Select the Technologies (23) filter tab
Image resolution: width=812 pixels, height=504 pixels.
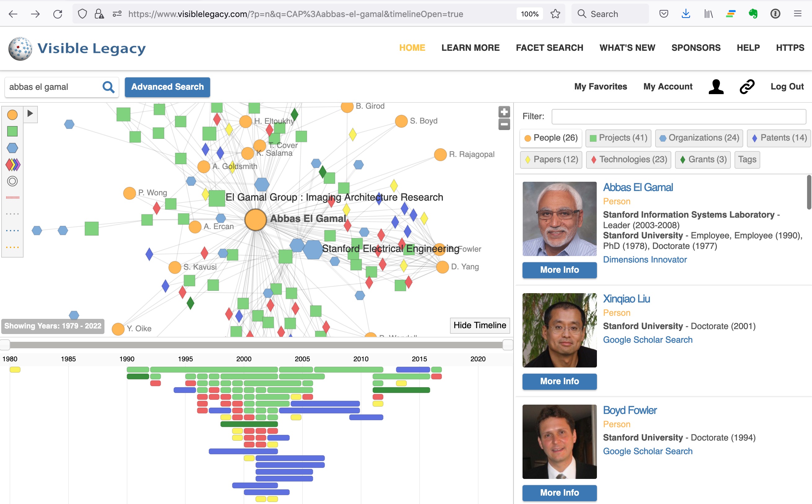pyautogui.click(x=629, y=160)
